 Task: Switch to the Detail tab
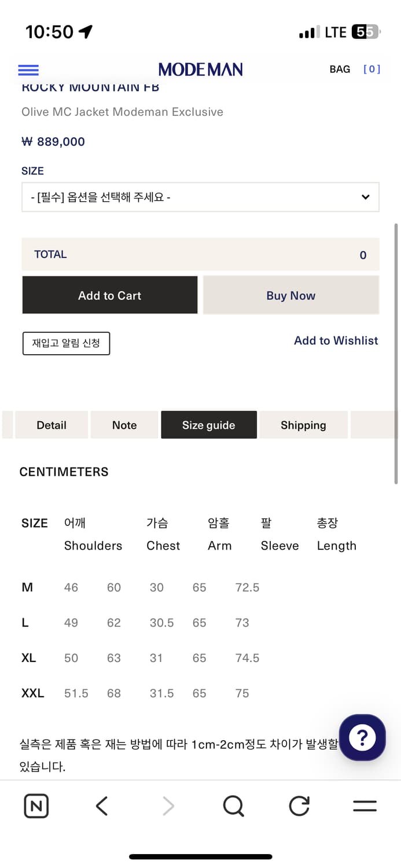(x=51, y=425)
